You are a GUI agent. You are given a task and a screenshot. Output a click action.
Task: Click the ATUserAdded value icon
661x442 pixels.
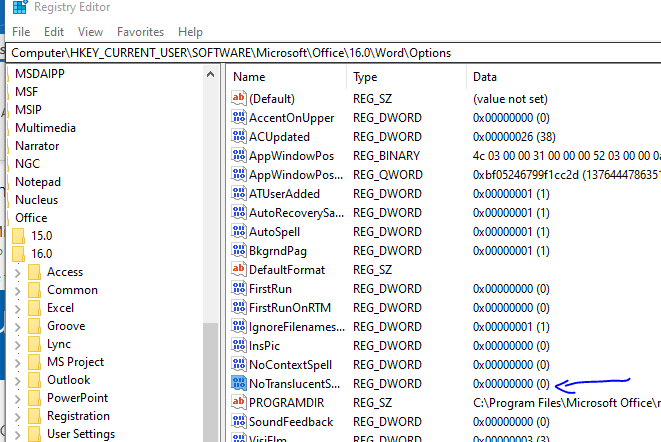(239, 193)
